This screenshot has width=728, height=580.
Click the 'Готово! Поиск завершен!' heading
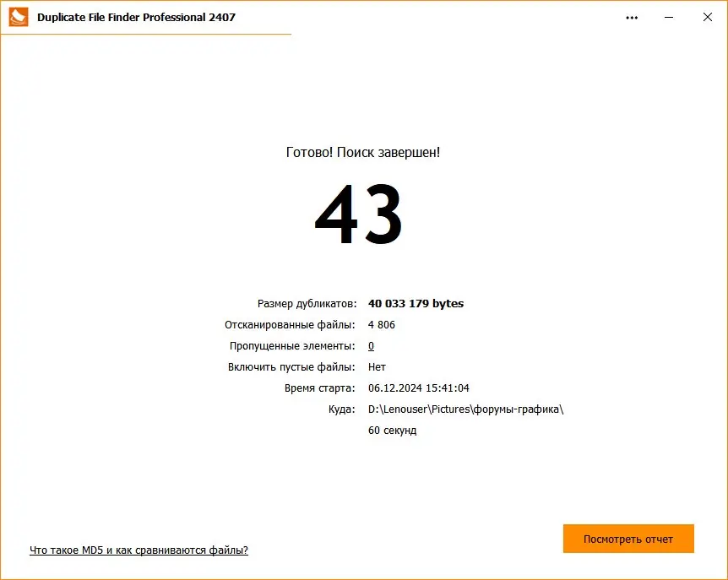pyautogui.click(x=363, y=152)
